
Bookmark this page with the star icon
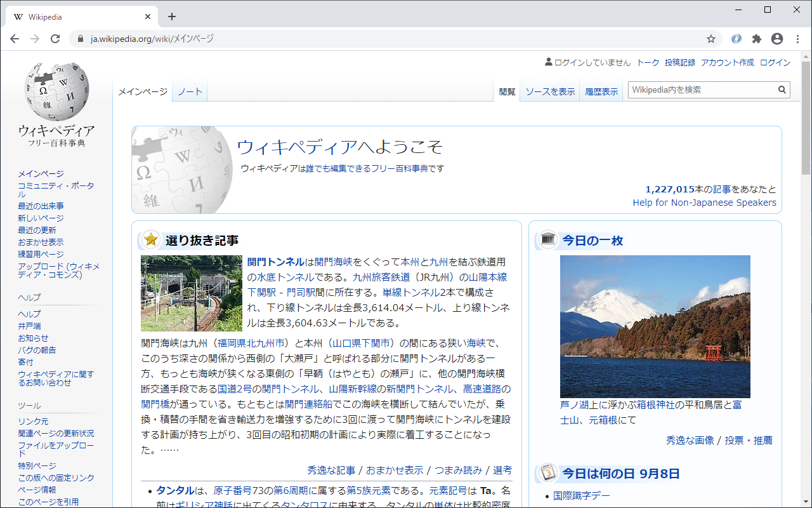click(x=711, y=39)
